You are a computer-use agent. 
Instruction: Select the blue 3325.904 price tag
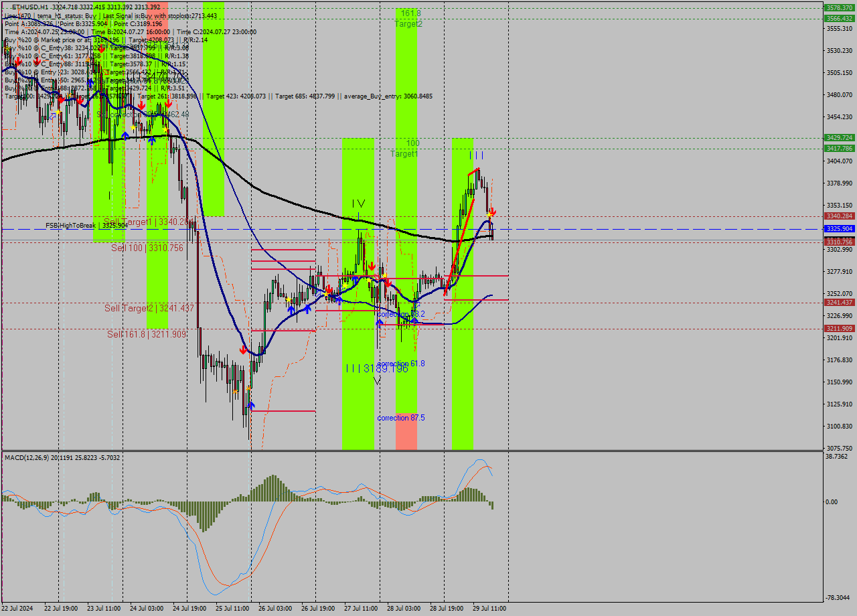click(839, 229)
